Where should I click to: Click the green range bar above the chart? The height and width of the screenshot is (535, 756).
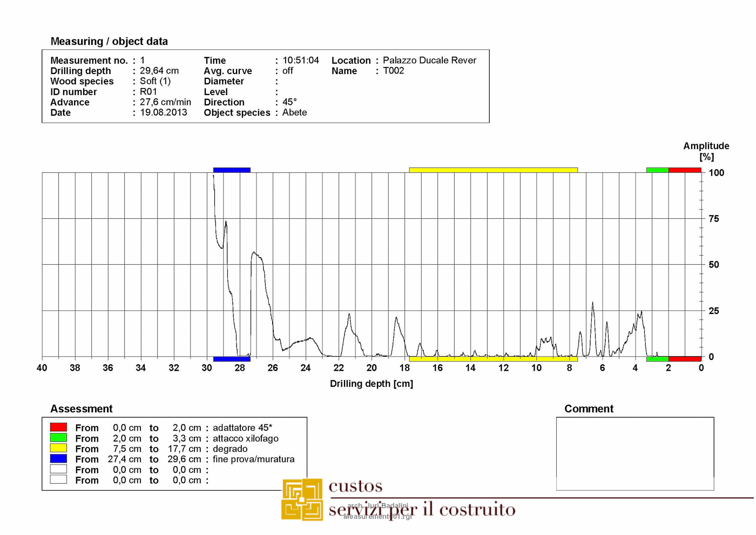(x=657, y=170)
